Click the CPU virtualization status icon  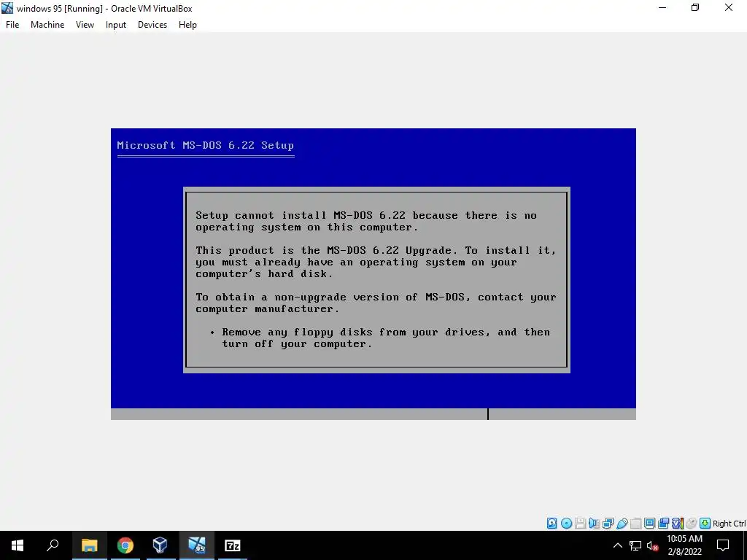coord(678,524)
